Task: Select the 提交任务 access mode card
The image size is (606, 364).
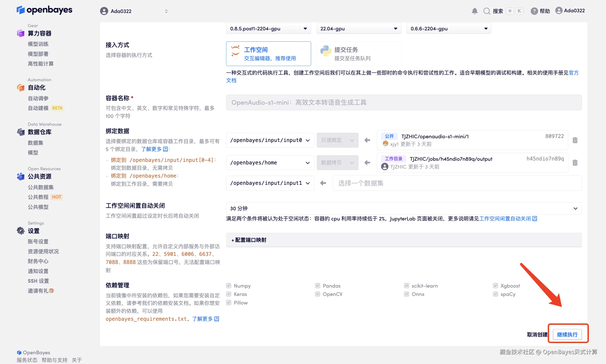Action: [x=358, y=54]
